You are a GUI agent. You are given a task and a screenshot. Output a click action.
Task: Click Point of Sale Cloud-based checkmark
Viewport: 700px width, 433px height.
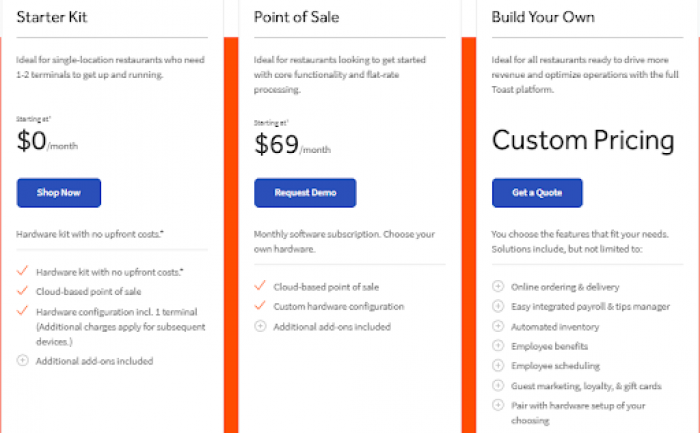pos(260,286)
